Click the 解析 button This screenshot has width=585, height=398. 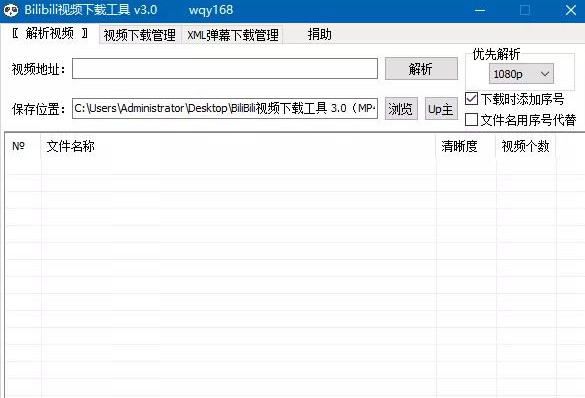pos(421,69)
